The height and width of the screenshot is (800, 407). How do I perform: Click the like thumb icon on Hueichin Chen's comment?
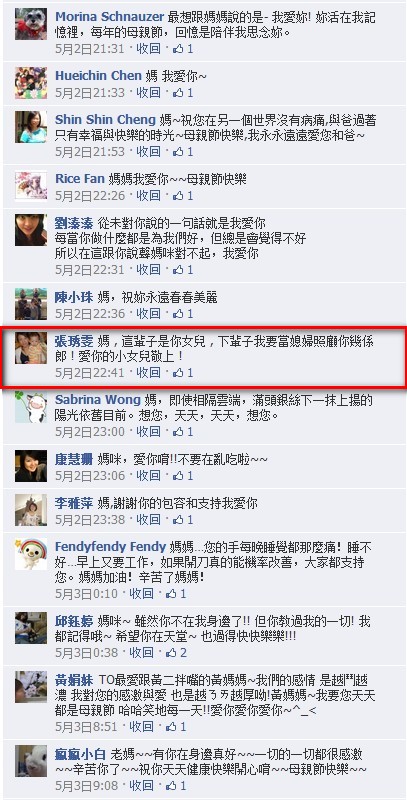178,93
